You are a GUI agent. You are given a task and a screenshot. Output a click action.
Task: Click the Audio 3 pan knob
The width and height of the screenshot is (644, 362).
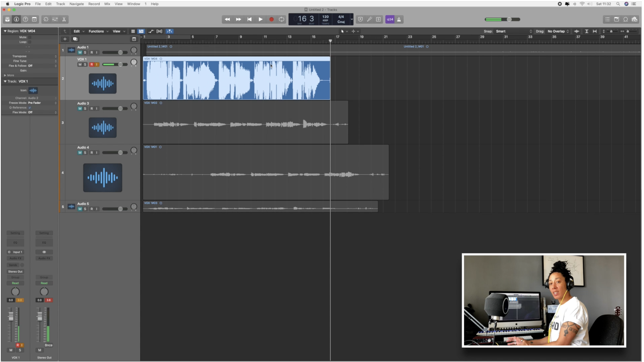click(134, 107)
